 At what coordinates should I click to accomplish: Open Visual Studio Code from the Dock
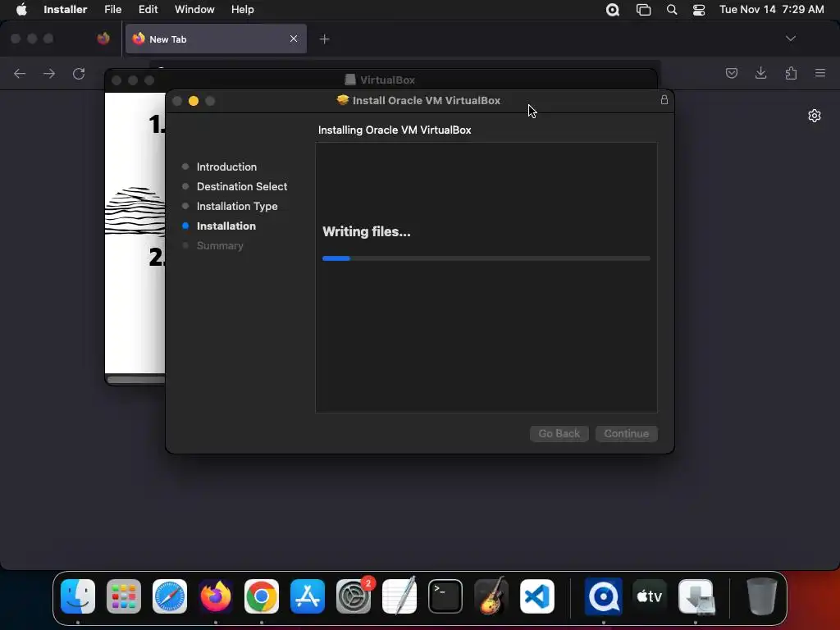[536, 596]
